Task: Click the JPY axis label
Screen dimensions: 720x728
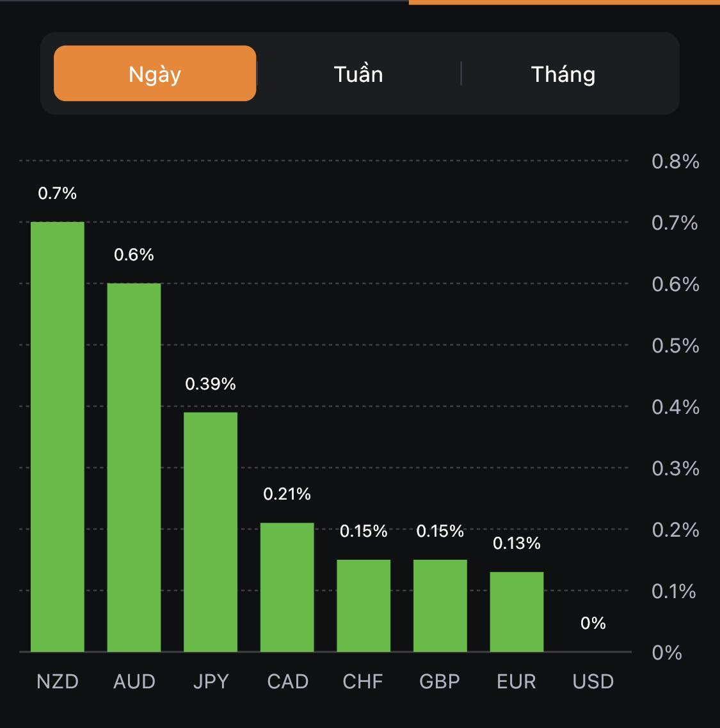Action: 211,681
